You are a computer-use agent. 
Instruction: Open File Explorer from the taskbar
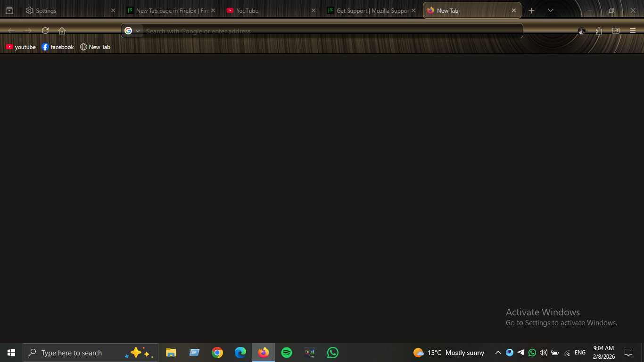coord(171,353)
